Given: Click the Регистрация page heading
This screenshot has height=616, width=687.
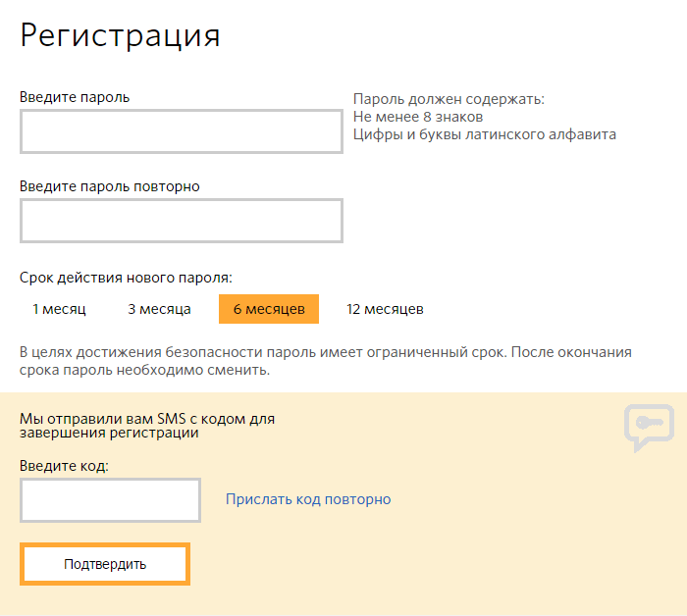Looking at the screenshot, I should coord(120,35).
